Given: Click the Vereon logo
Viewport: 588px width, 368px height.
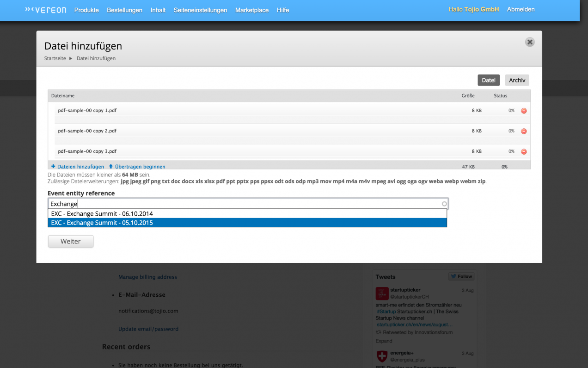Looking at the screenshot, I should pyautogui.click(x=45, y=10).
